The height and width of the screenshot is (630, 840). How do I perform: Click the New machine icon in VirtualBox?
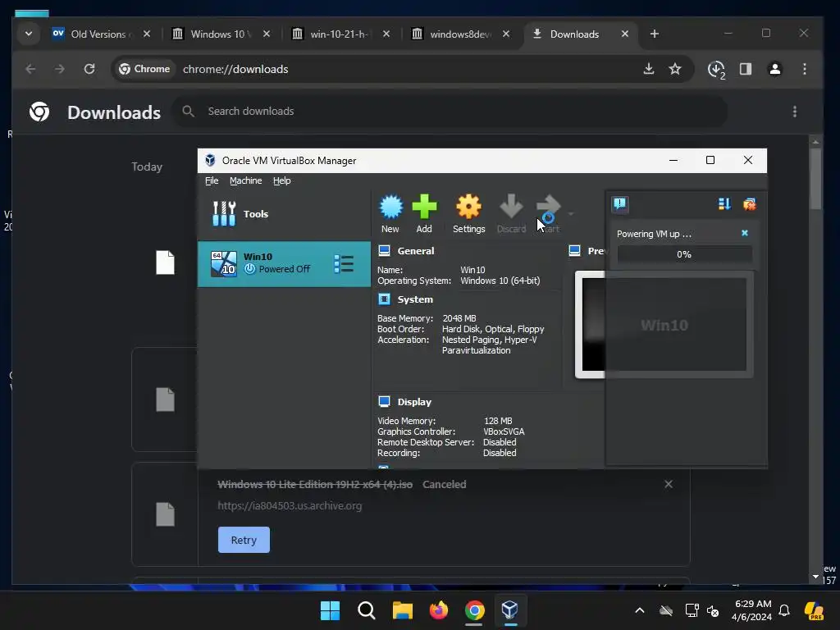(390, 214)
